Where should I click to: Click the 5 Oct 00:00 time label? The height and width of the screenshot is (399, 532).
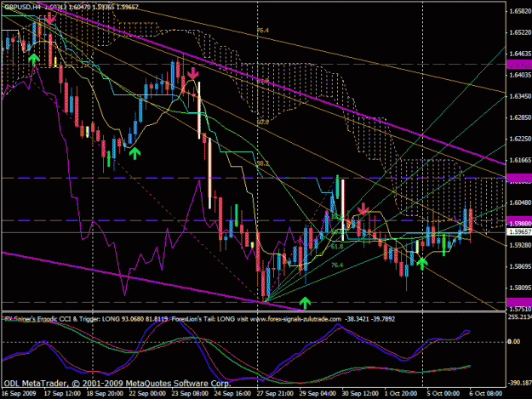[443, 394]
